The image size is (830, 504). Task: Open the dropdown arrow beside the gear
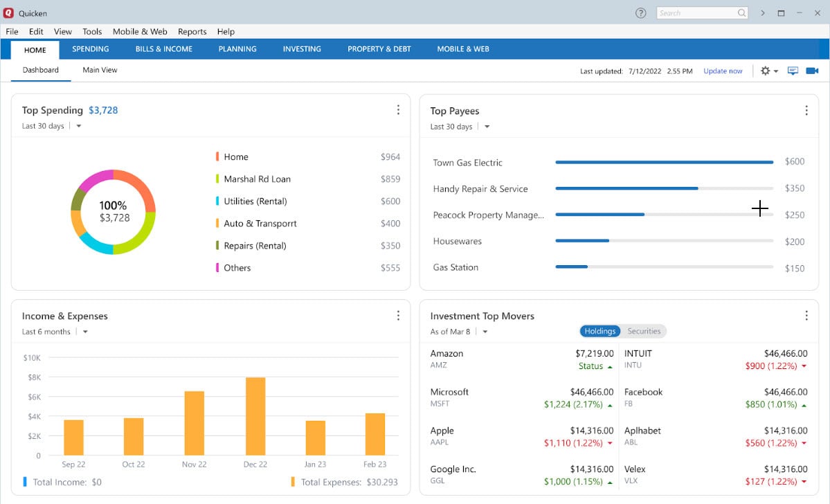776,71
